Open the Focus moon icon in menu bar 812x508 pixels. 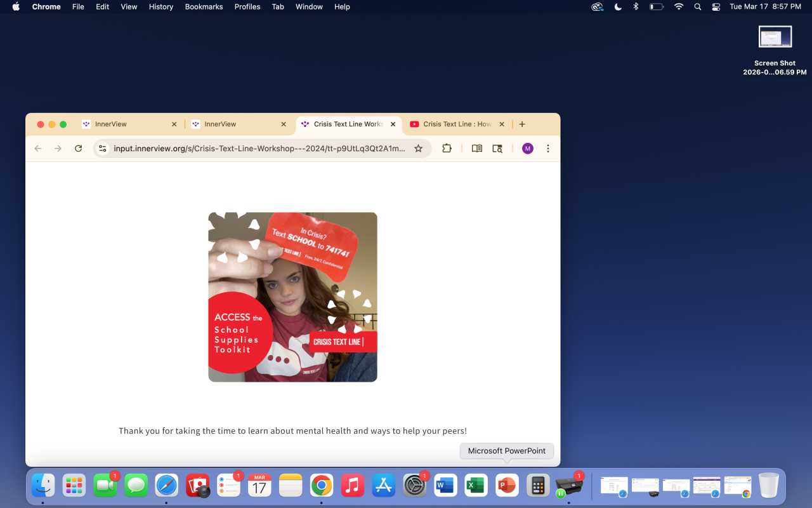pyautogui.click(x=618, y=7)
